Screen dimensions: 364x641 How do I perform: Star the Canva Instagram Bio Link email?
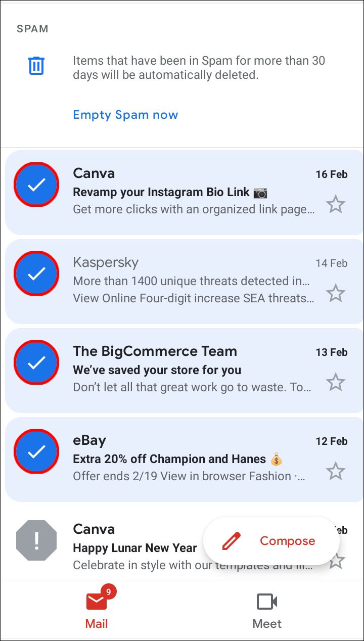[335, 205]
